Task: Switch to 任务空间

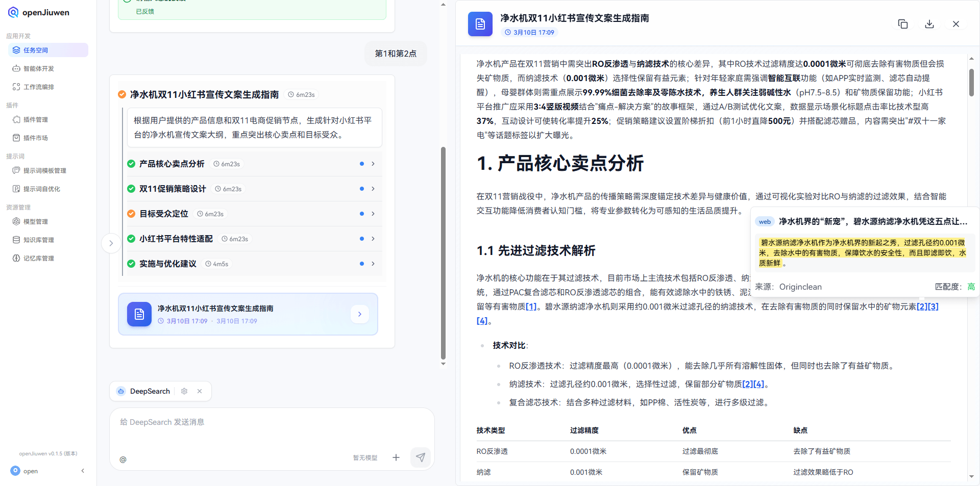Action: tap(35, 49)
